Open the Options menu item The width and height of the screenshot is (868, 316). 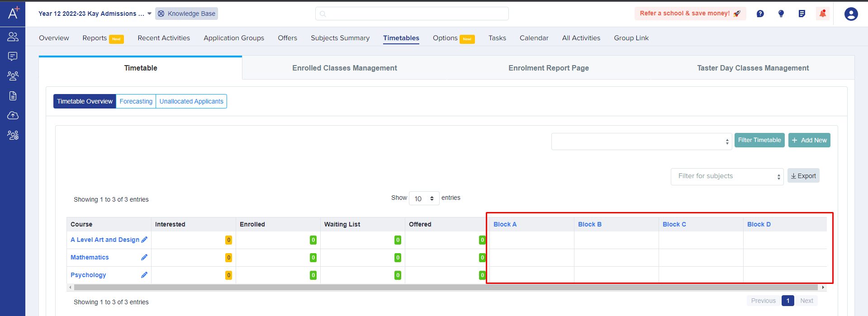(x=445, y=38)
